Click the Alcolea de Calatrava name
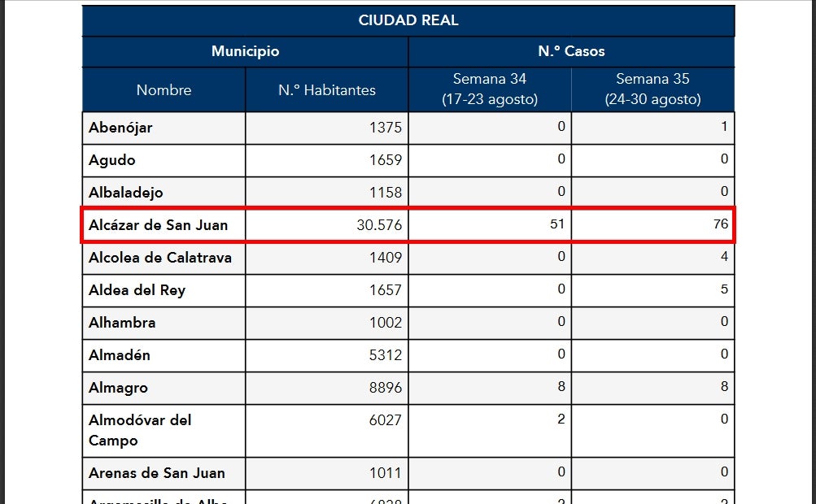The height and width of the screenshot is (504, 816). pyautogui.click(x=160, y=258)
